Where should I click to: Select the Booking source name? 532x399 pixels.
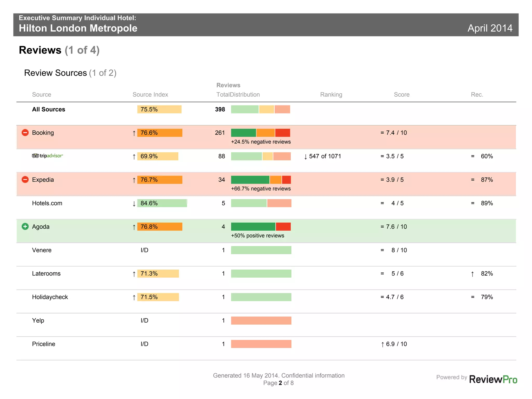pos(43,133)
